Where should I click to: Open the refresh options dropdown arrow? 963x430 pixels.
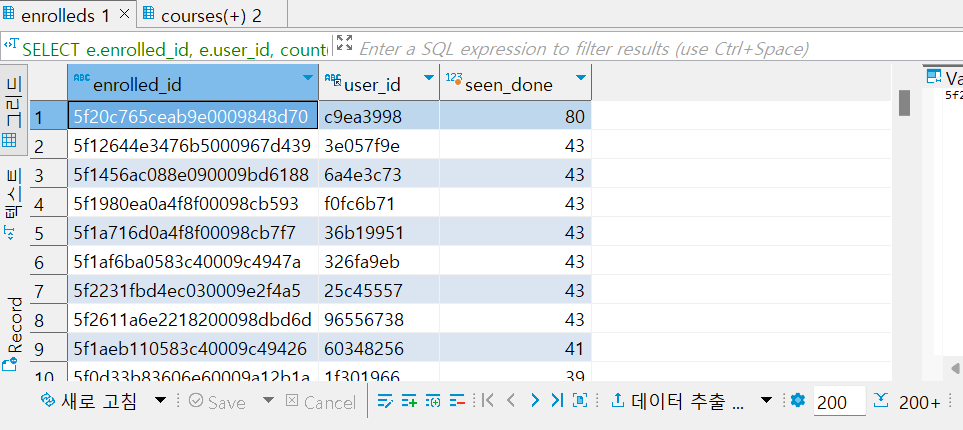point(160,401)
